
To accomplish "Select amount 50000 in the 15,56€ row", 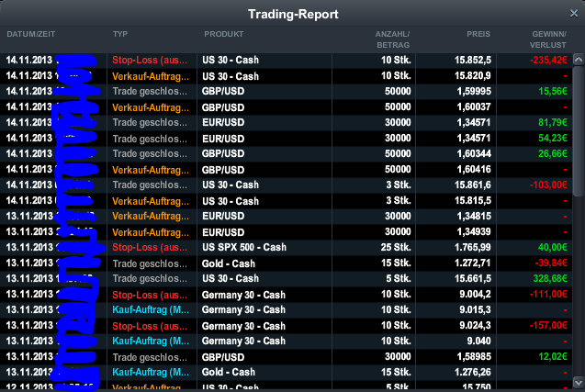I will (398, 92).
